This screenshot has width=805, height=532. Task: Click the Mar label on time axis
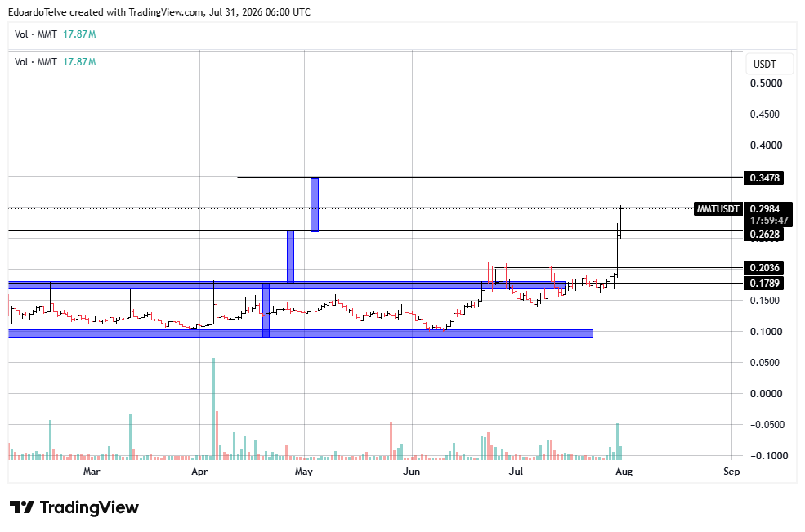[x=92, y=472]
